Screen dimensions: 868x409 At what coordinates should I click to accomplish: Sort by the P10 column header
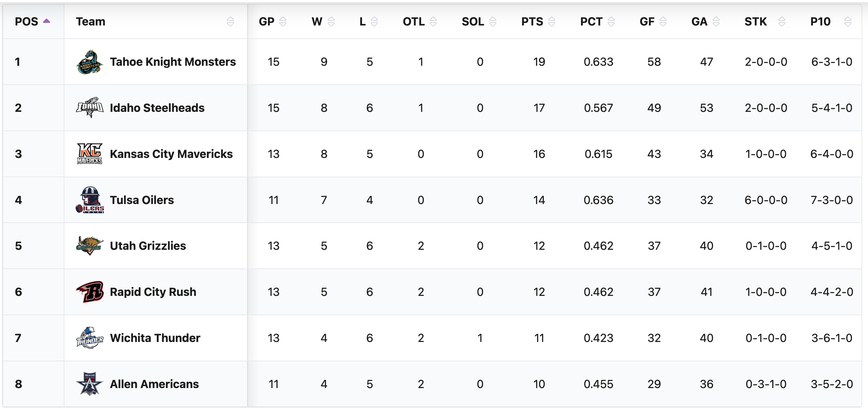point(820,22)
